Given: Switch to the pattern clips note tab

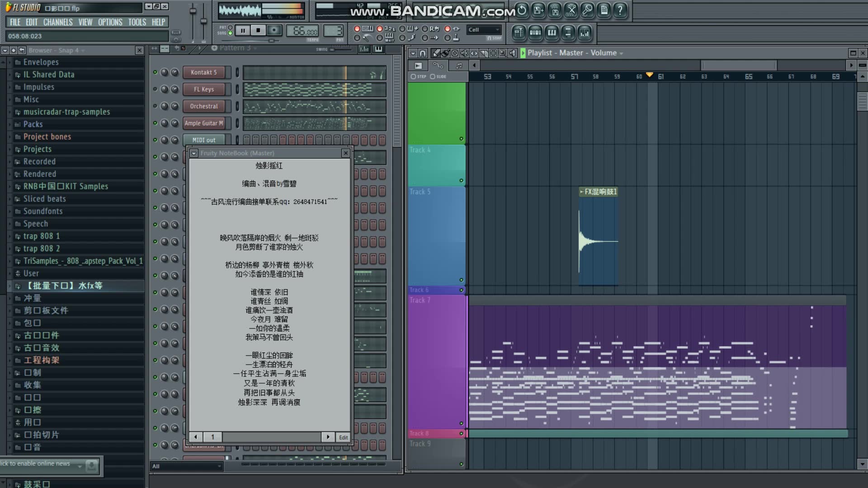Looking at the screenshot, I should (x=459, y=66).
